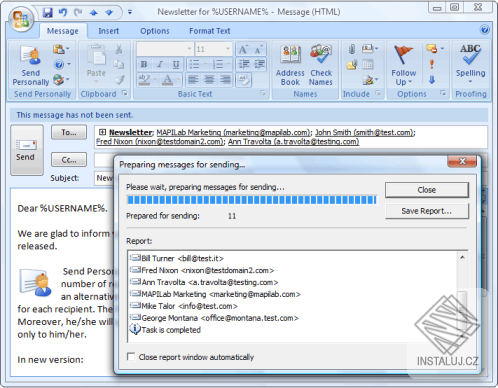Click the Check Names icon
The width and height of the screenshot is (498, 388).
point(321,65)
